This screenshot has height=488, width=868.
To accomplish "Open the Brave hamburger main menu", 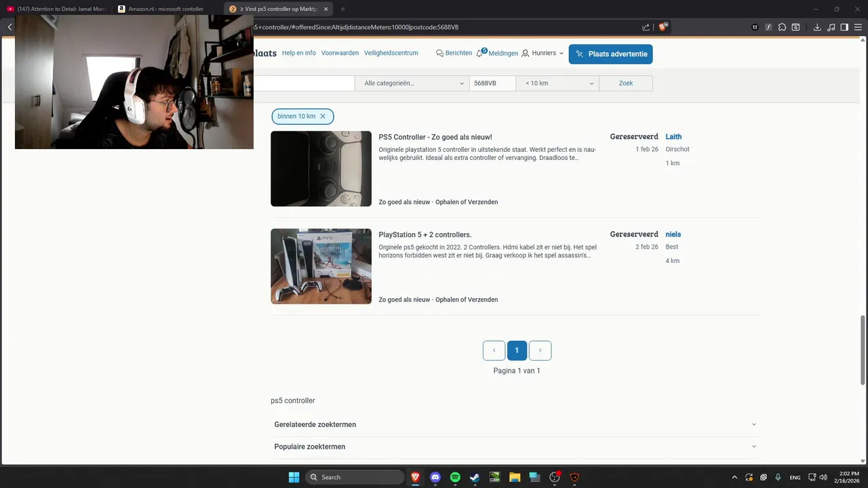I will (x=858, y=27).
